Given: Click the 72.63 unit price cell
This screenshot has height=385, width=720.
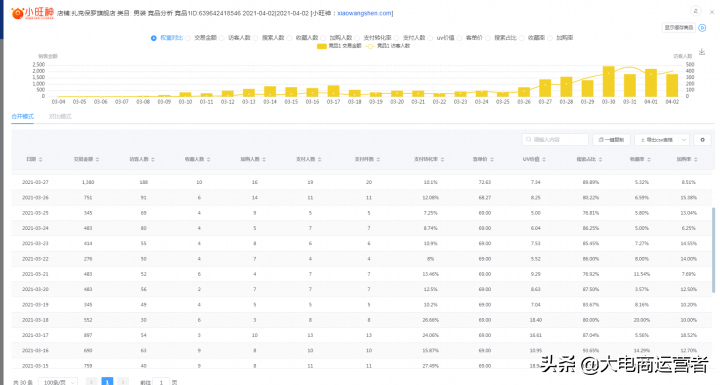Looking at the screenshot, I should 484,182.
